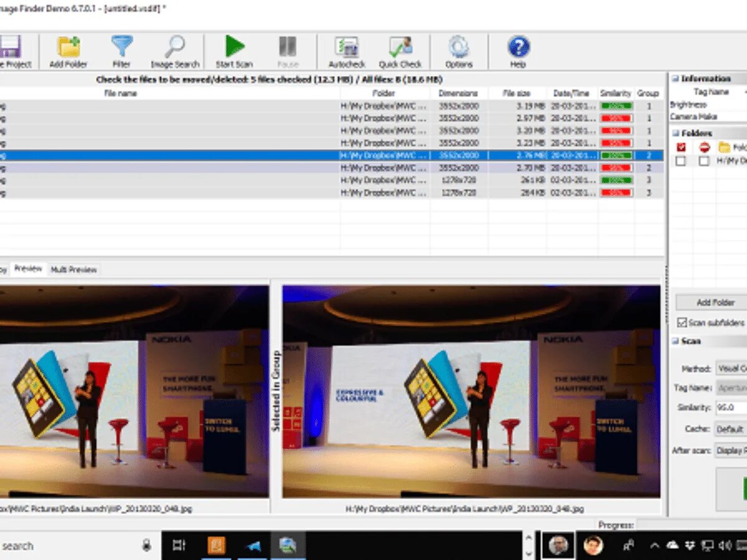Switch to the Multi Preview tab
747x560 pixels.
73,269
